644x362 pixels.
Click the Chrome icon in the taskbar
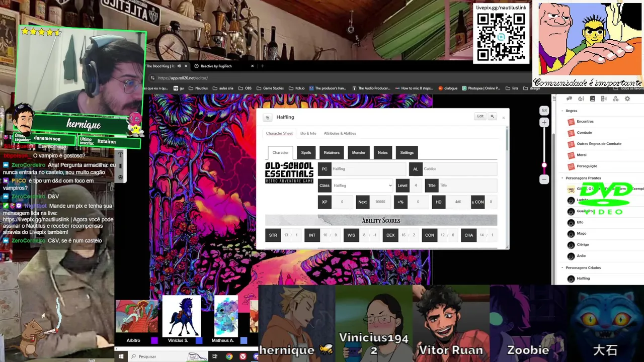point(229,356)
